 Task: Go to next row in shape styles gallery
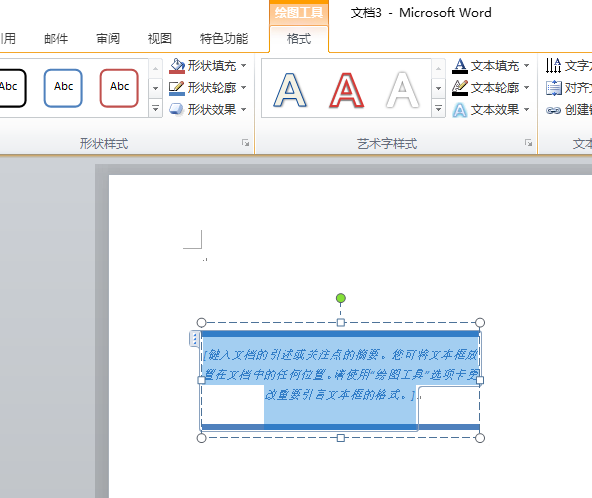[x=155, y=89]
